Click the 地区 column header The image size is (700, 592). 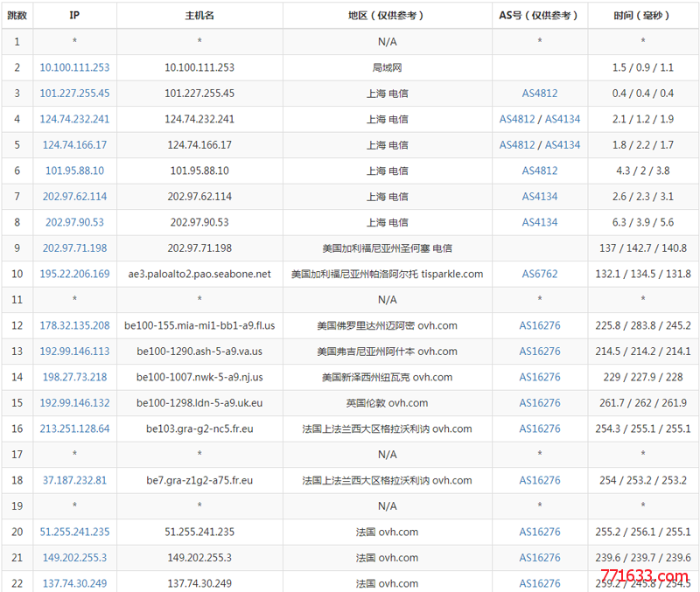pos(387,15)
